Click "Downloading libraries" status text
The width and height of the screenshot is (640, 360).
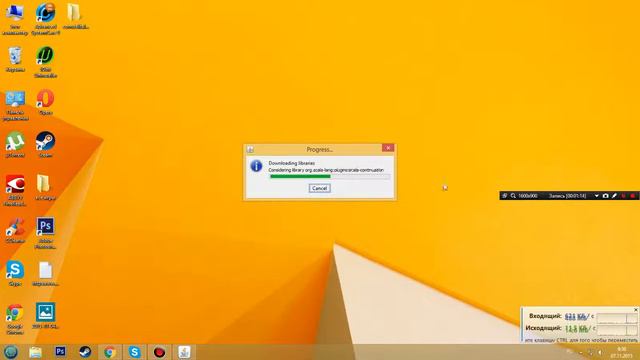(291, 163)
